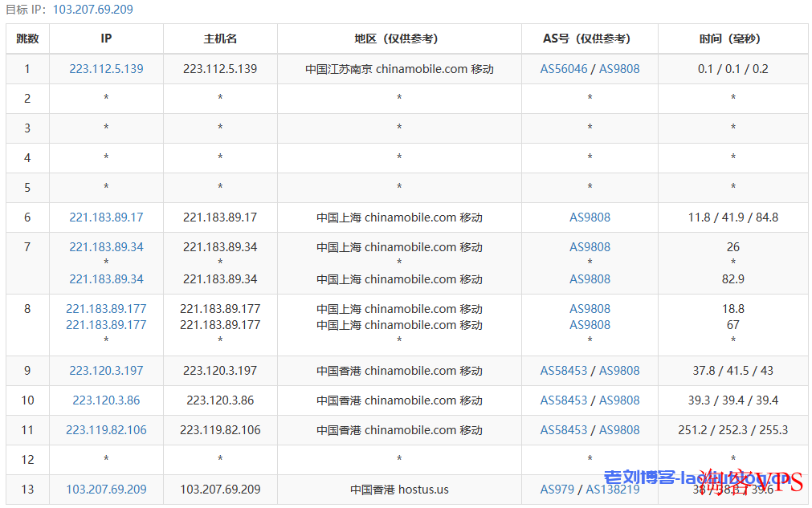Select hostname 223.119.82.106 in hop 11

point(220,430)
